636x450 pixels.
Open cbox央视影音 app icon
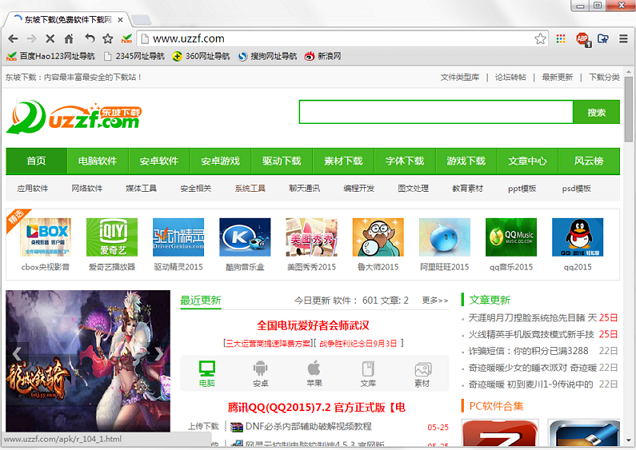45,237
